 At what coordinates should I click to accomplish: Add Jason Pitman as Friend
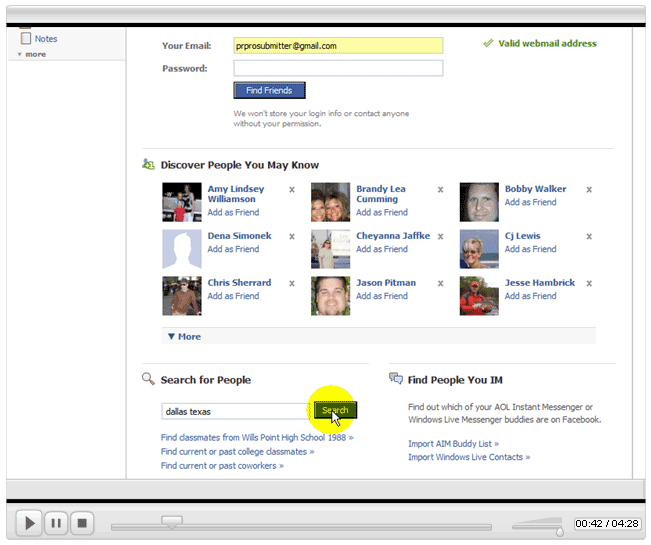point(382,296)
